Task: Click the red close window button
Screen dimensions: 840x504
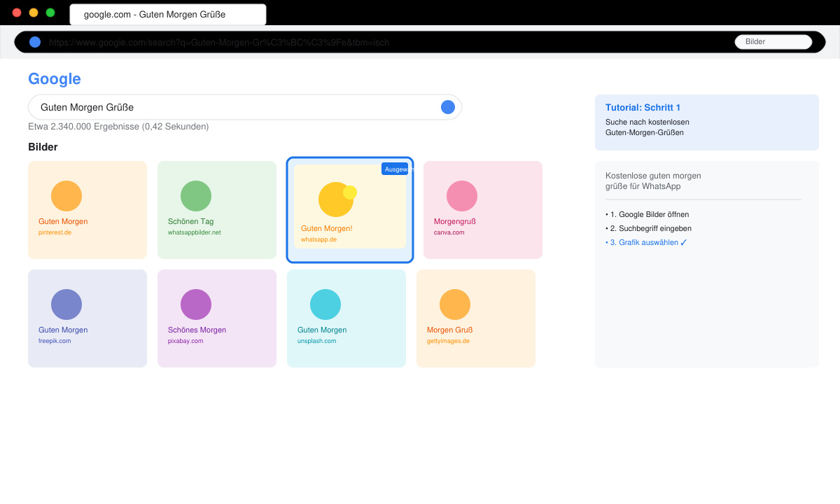Action: (x=17, y=13)
